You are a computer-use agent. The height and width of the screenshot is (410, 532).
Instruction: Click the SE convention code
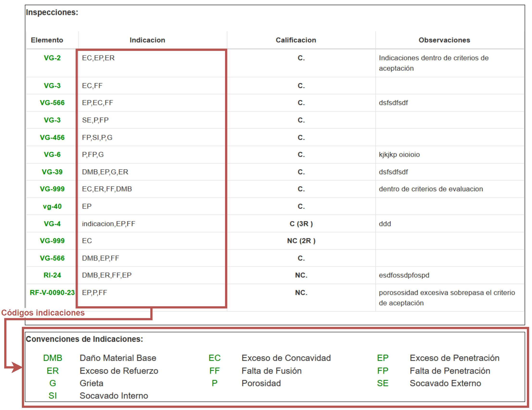pyautogui.click(x=382, y=383)
